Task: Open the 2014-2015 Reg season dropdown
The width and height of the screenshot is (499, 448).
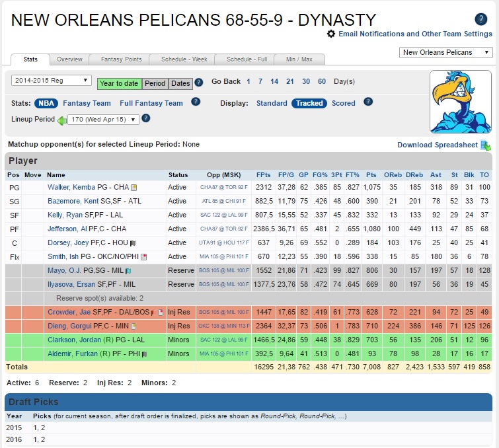Action: tap(52, 80)
